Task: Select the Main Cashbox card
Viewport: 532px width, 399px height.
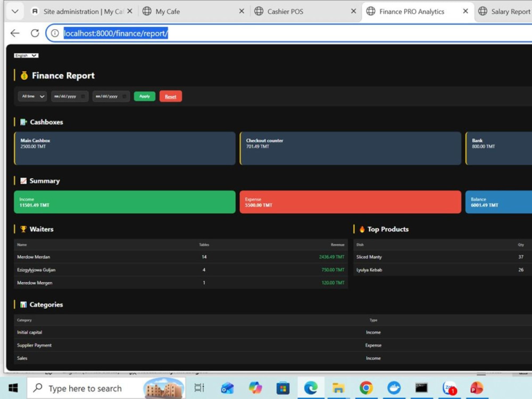Action: (x=125, y=148)
